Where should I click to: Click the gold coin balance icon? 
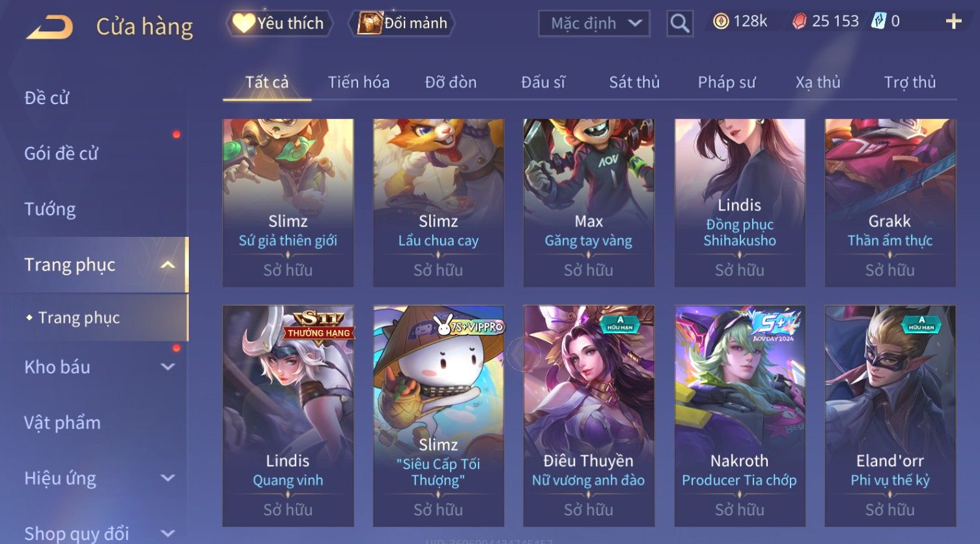pos(721,21)
